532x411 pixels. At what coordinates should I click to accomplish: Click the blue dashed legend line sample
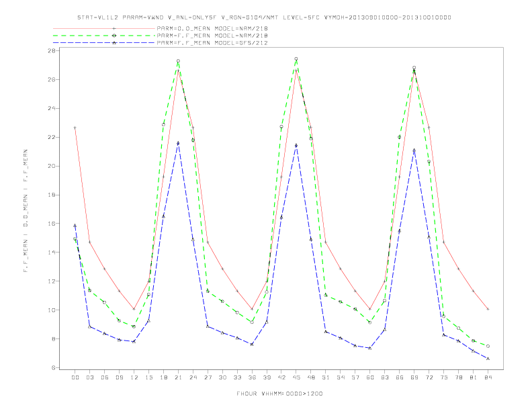click(104, 43)
